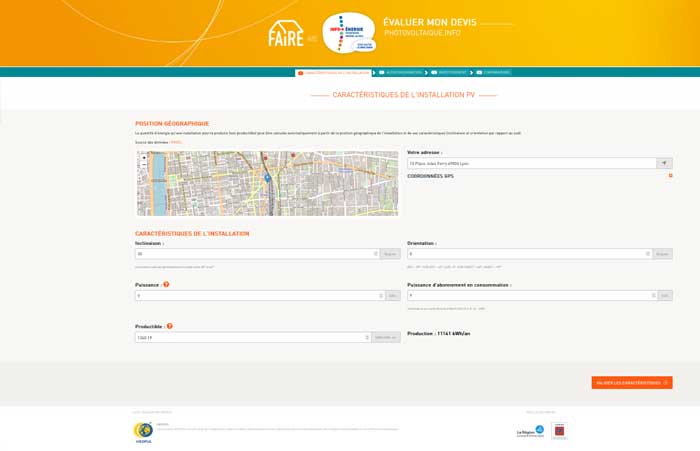Click the FAIRE house logo
Image resolution: width=700 pixels, height=451 pixels.
click(285, 35)
